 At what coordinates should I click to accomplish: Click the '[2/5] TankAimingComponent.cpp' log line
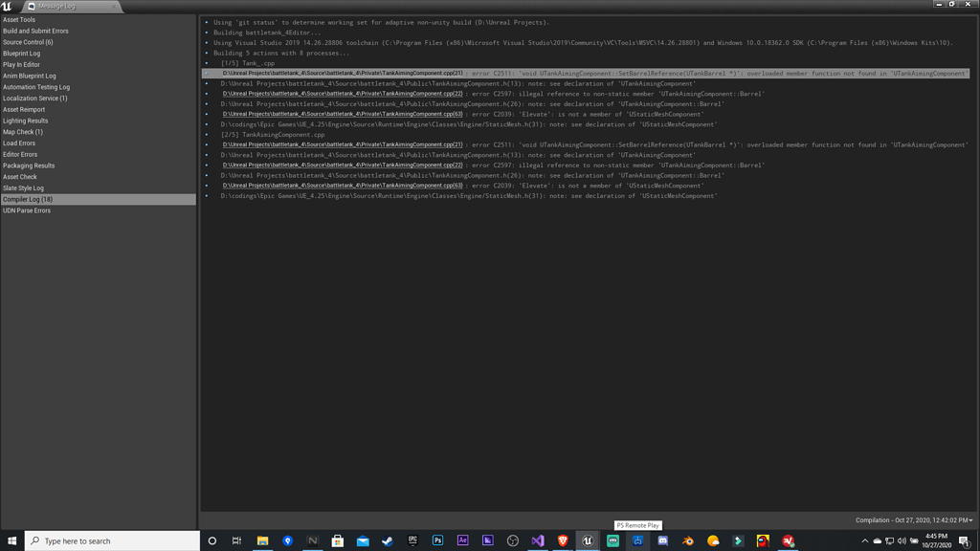273,134
